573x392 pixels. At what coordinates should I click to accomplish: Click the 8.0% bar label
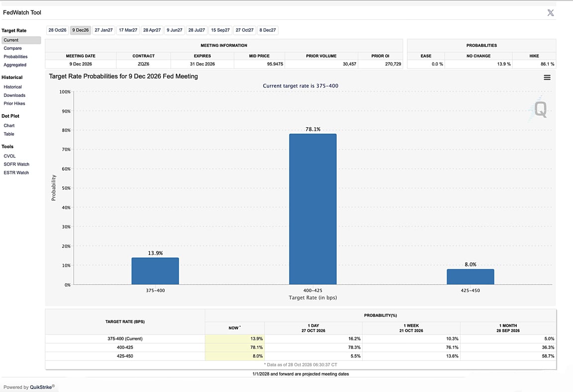471,264
